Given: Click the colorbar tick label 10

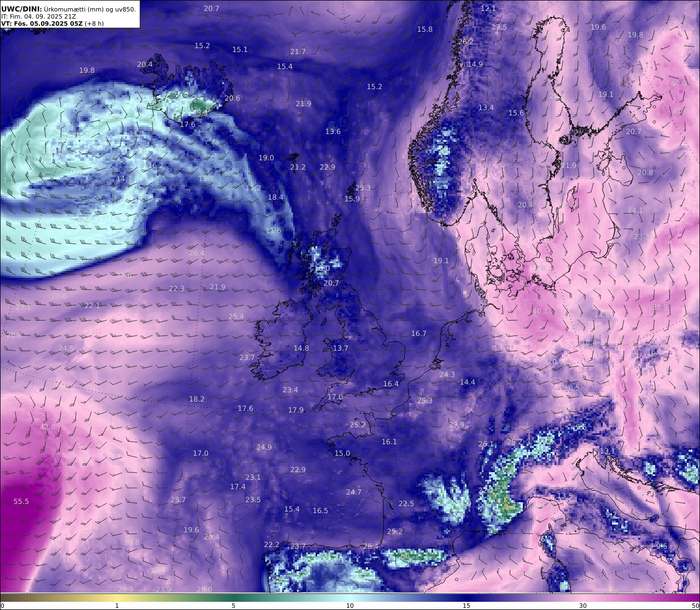Looking at the screenshot, I should [350, 606].
